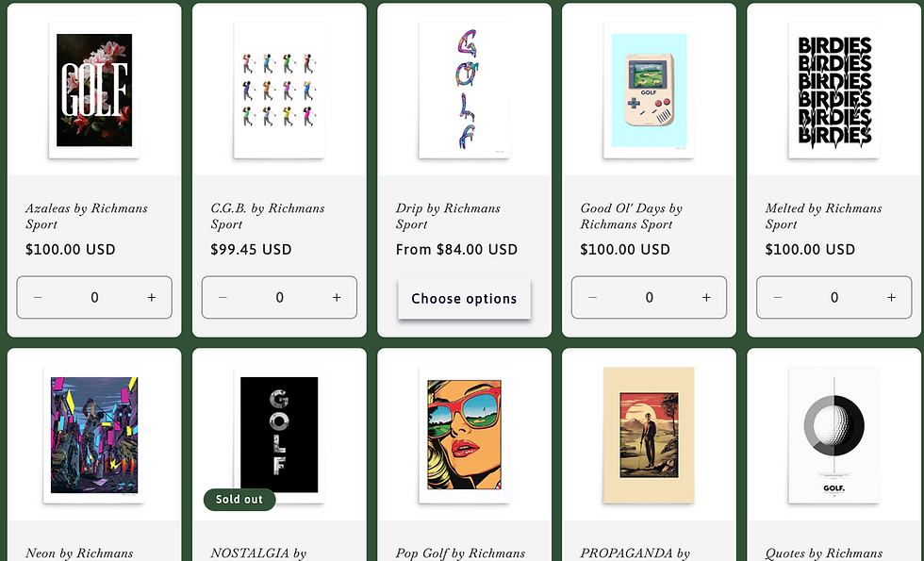Open Azaleas by Richmans Sport link
Viewport: 924px width, 561px height.
tap(87, 216)
